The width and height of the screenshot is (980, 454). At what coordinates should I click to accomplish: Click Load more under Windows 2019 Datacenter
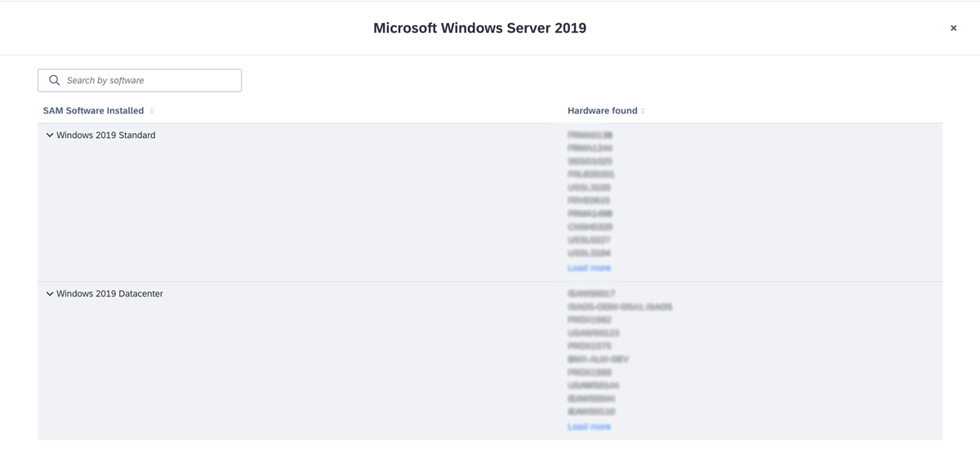589,426
